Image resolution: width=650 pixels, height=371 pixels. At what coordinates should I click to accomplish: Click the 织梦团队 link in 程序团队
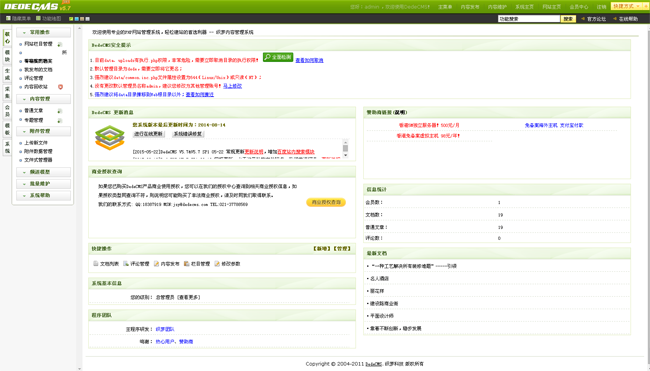pos(165,329)
